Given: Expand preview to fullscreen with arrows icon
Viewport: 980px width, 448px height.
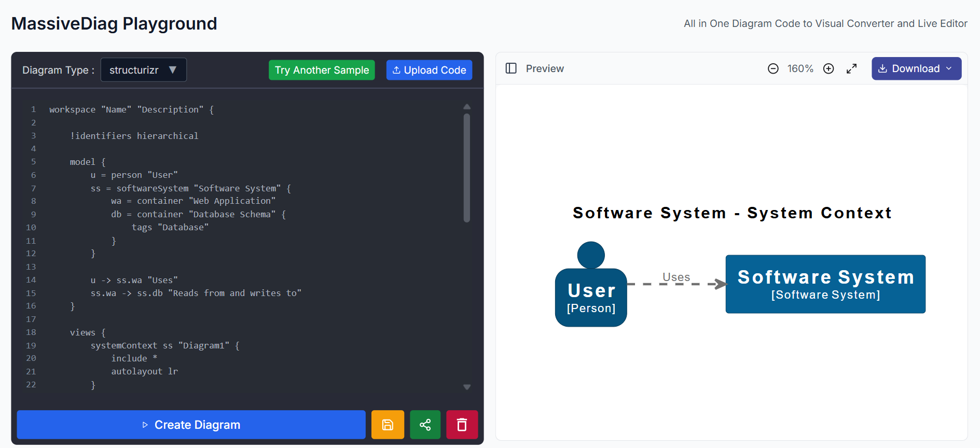Looking at the screenshot, I should pyautogui.click(x=851, y=68).
